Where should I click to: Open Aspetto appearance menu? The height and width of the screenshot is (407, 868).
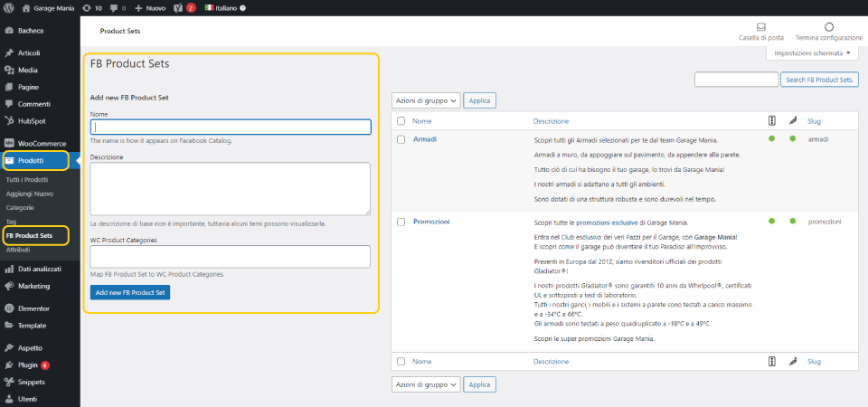click(x=30, y=348)
